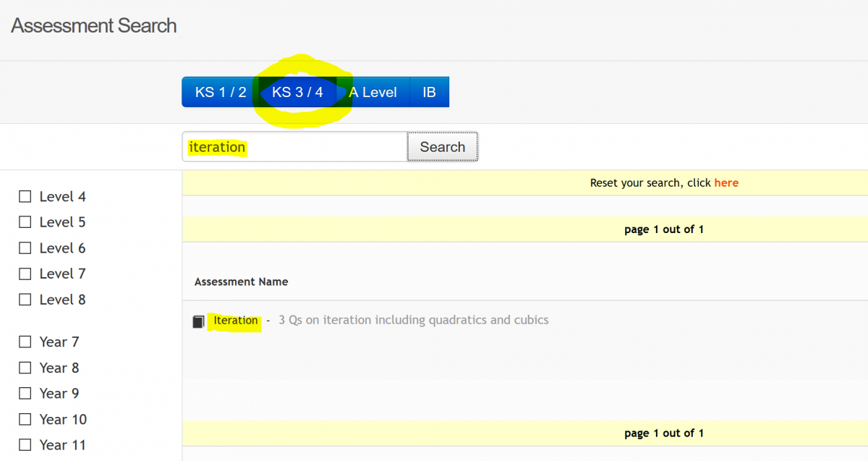Switch to the KS 3 / 4 tab
The image size is (868, 461).
click(297, 93)
